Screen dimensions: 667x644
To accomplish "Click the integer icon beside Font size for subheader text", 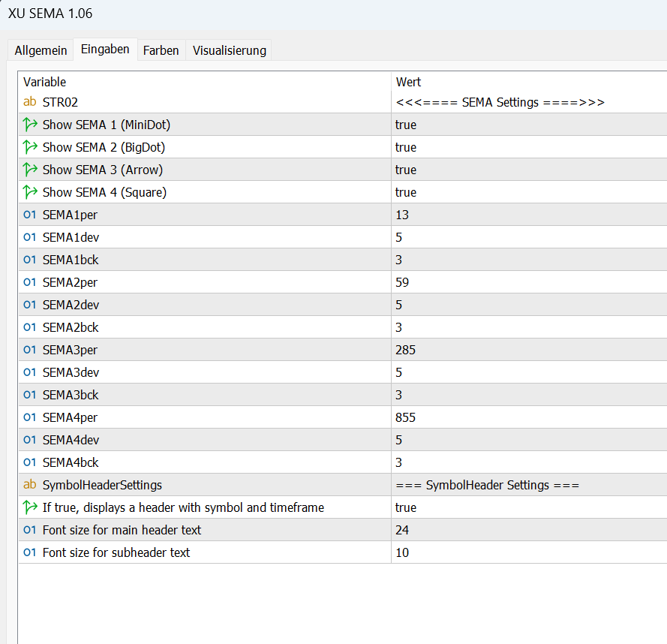I will [30, 552].
